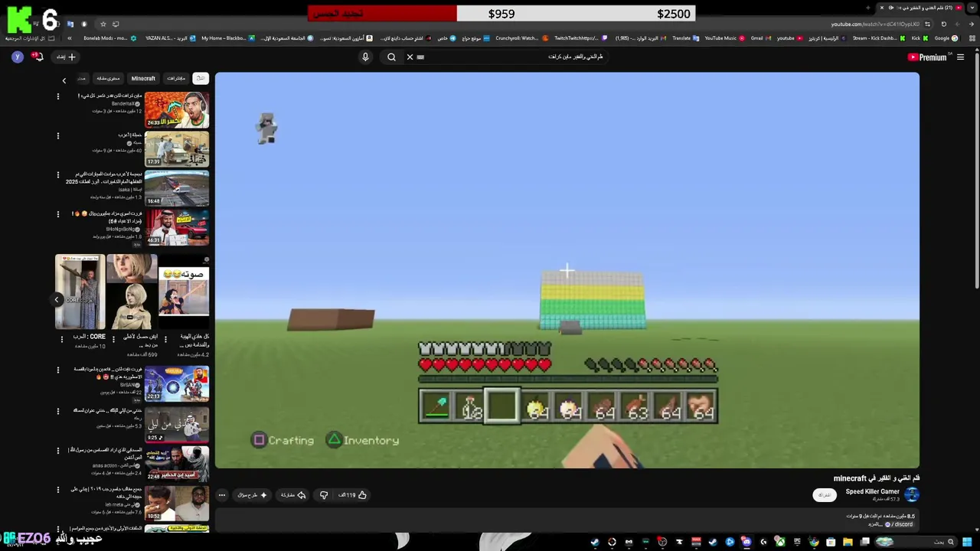Open options menu for the 22:48 video
The height and width of the screenshot is (551, 980).
[x=57, y=450]
